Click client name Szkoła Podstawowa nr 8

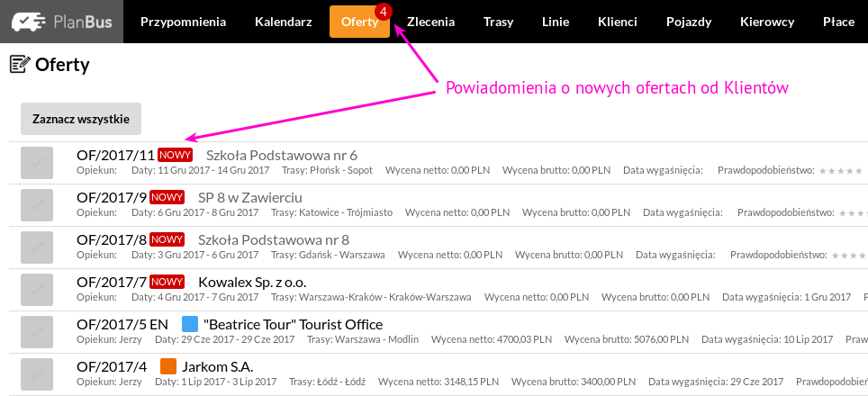click(274, 240)
